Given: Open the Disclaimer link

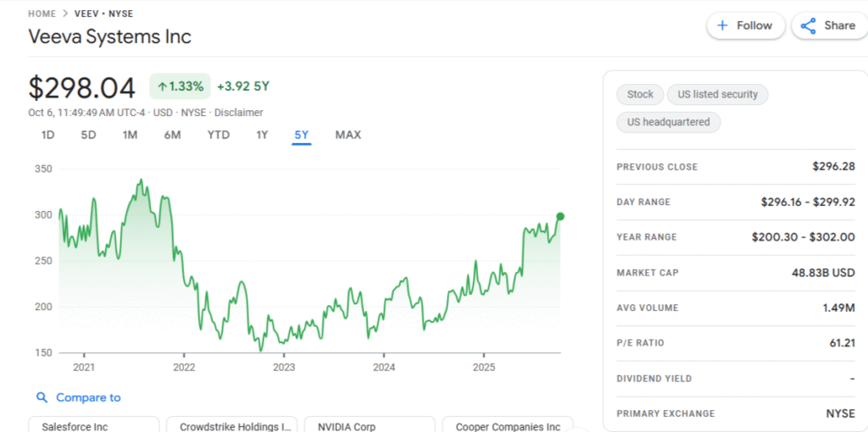Looking at the screenshot, I should click(x=238, y=113).
